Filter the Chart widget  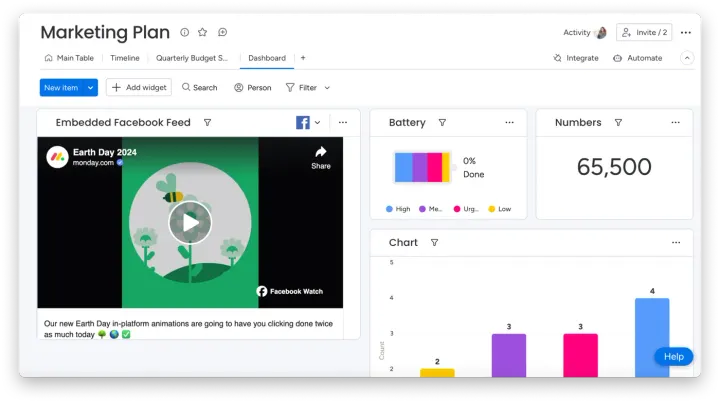434,243
